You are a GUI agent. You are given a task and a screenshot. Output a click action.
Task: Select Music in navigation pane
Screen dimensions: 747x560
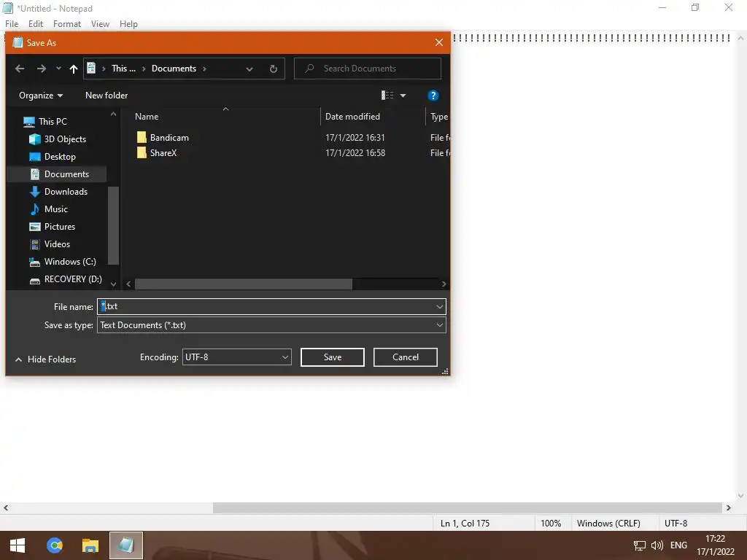pyautogui.click(x=55, y=209)
